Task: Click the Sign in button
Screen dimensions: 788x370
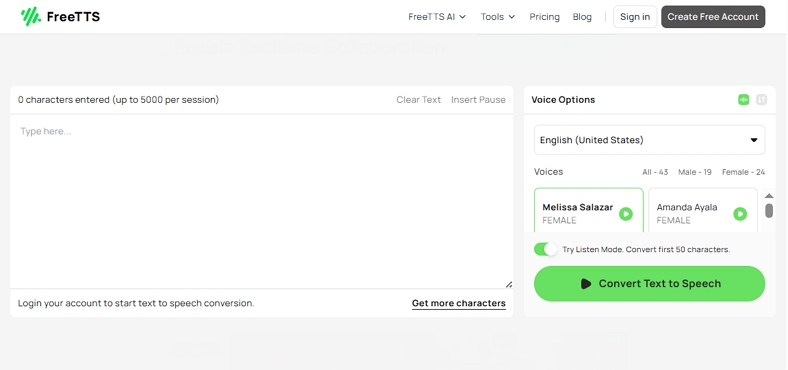Action: [635, 17]
